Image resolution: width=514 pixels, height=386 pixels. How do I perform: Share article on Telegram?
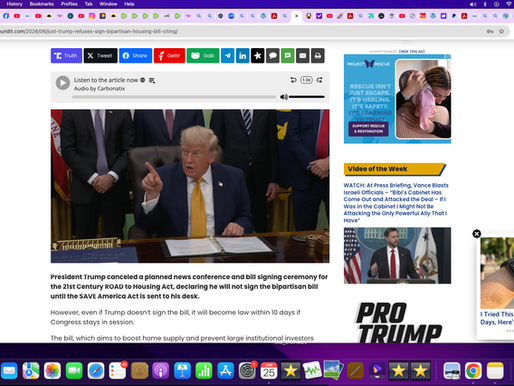pos(228,56)
